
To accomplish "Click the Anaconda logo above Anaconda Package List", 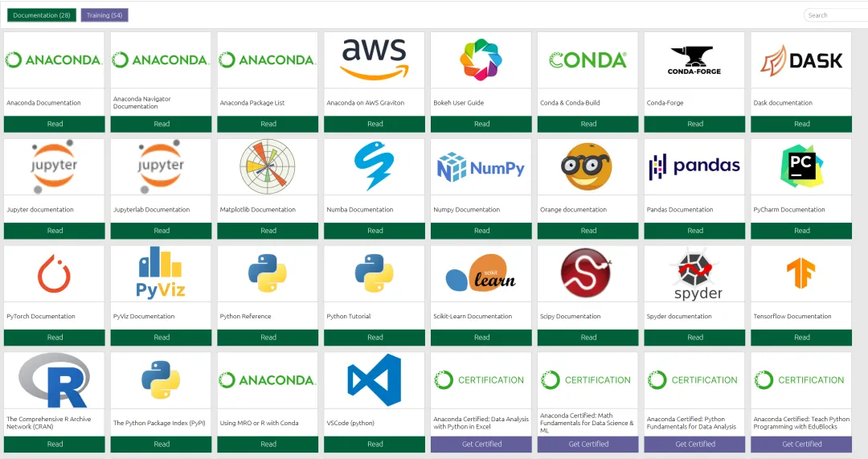I will pos(268,59).
